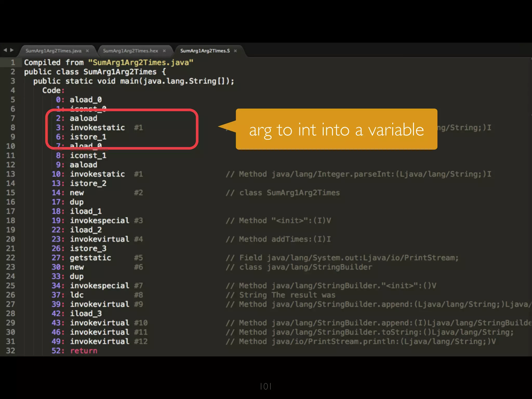Screen dimensions: 532x399
Task: Click the '22: iload_2' instruction
Action: 77,230
